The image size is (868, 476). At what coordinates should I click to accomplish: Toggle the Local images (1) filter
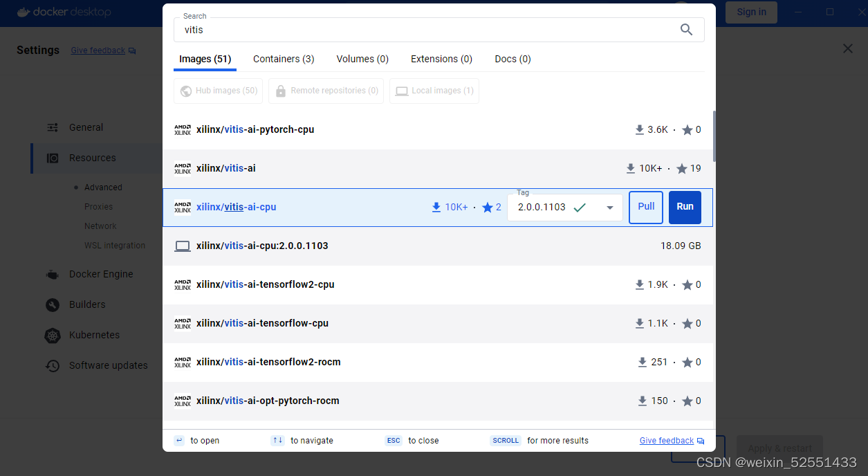434,91
